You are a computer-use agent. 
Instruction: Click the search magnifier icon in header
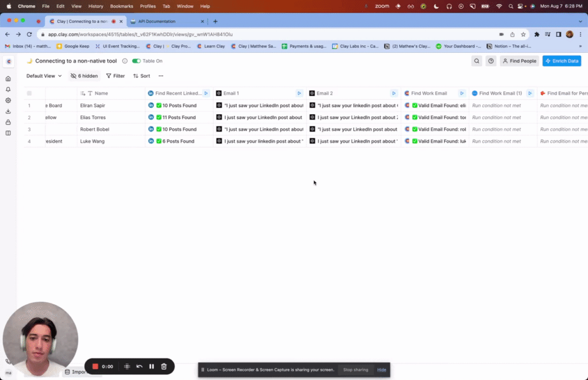pos(477,61)
